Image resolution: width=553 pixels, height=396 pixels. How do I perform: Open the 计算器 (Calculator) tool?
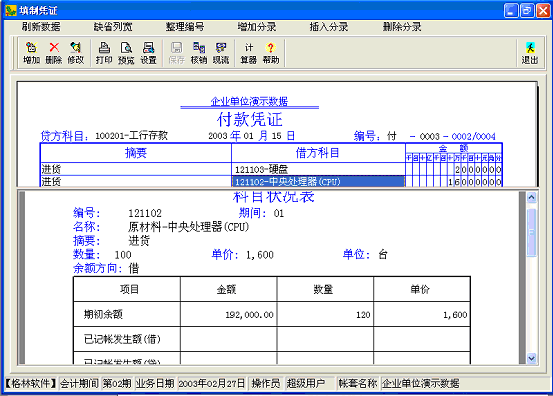(249, 53)
